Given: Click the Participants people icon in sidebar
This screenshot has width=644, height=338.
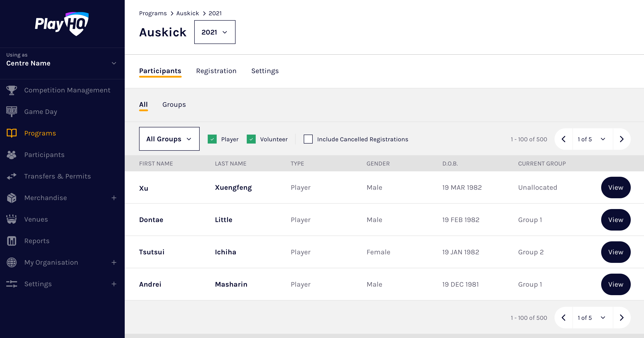Looking at the screenshot, I should [11, 155].
